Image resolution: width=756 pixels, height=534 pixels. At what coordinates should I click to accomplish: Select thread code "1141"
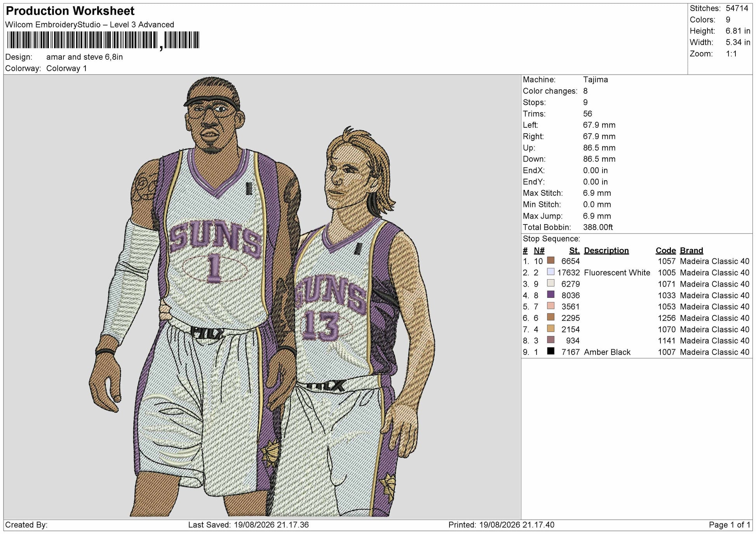(x=667, y=341)
